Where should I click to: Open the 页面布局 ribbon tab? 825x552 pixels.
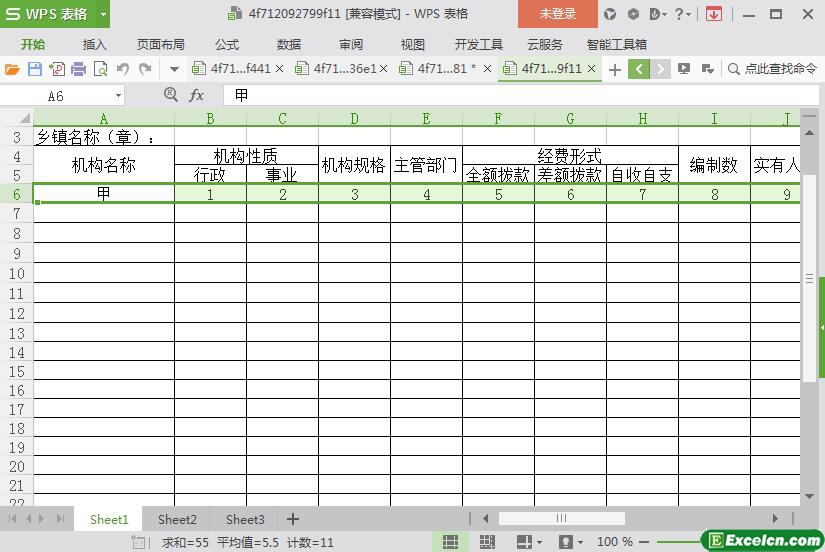(x=161, y=45)
